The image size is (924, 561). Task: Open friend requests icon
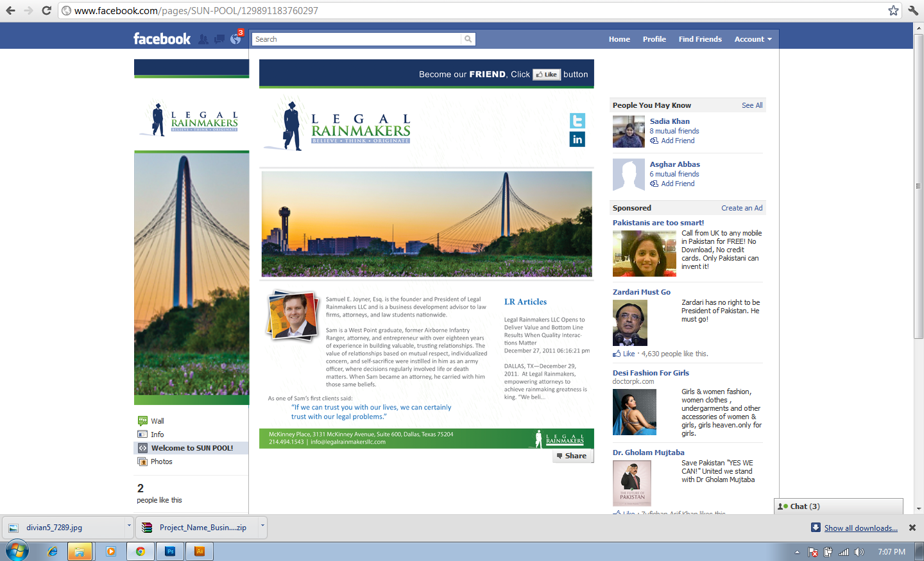pos(203,39)
